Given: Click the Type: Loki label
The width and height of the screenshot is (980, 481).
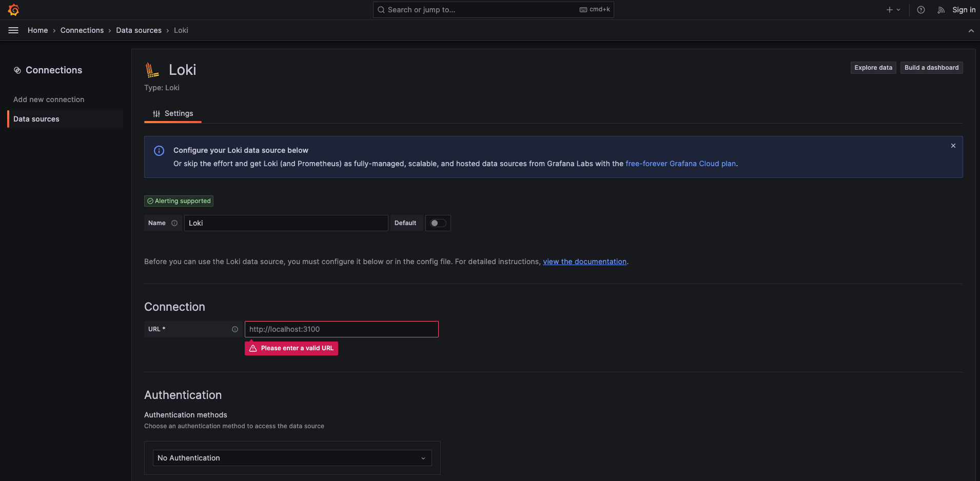Looking at the screenshot, I should click(162, 88).
